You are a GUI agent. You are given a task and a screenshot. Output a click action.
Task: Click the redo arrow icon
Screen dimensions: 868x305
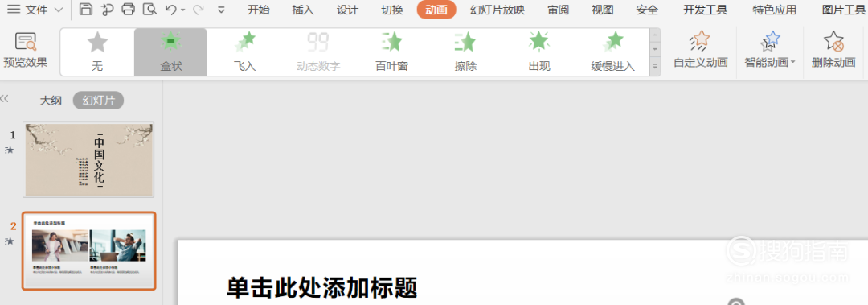pyautogui.click(x=199, y=10)
